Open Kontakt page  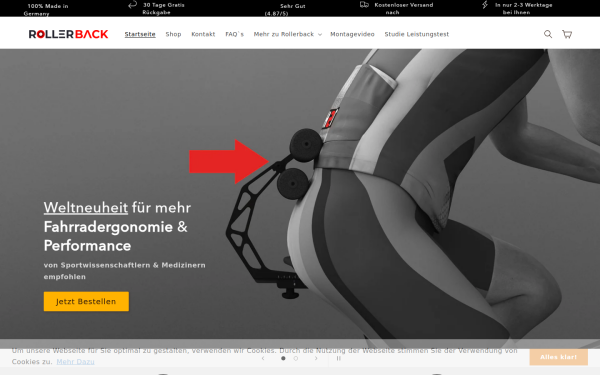(203, 34)
